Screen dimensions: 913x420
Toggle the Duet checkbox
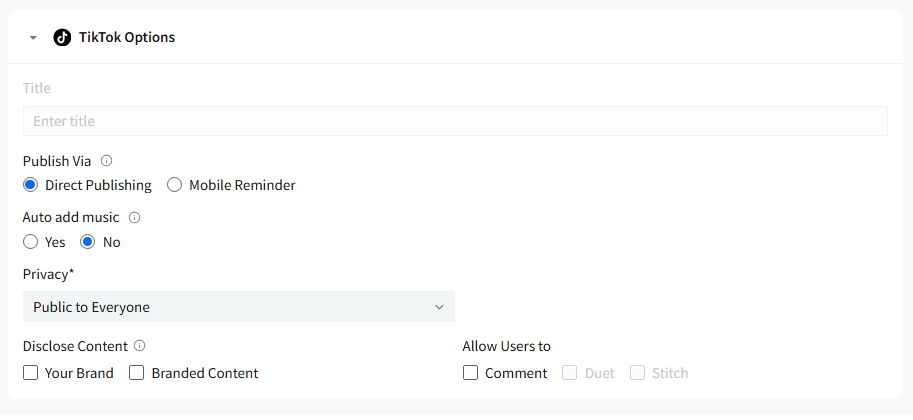point(570,373)
